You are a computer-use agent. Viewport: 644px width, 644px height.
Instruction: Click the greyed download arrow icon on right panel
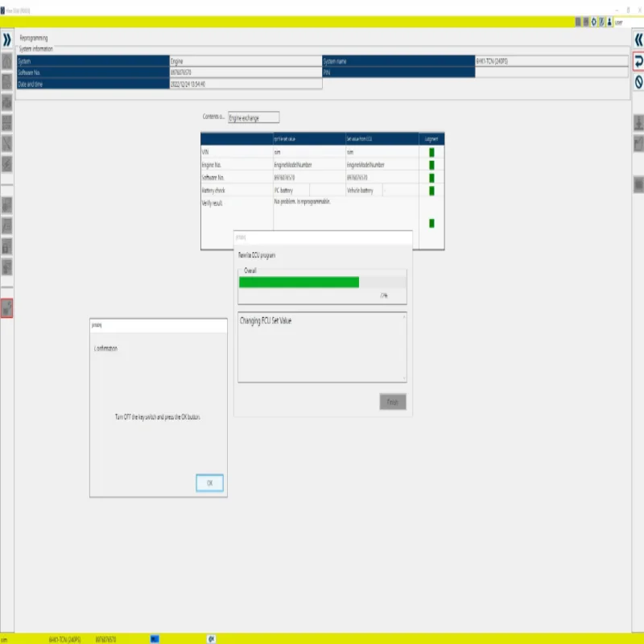click(638, 123)
